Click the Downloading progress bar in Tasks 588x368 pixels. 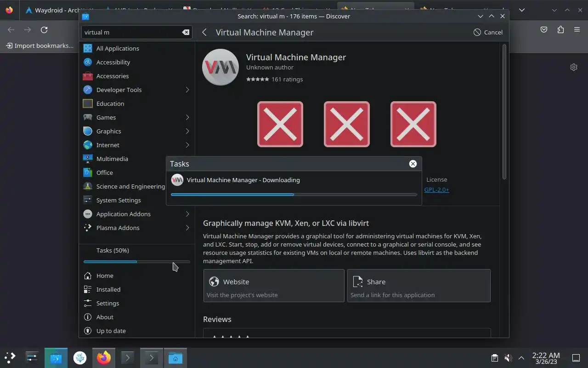click(x=294, y=195)
